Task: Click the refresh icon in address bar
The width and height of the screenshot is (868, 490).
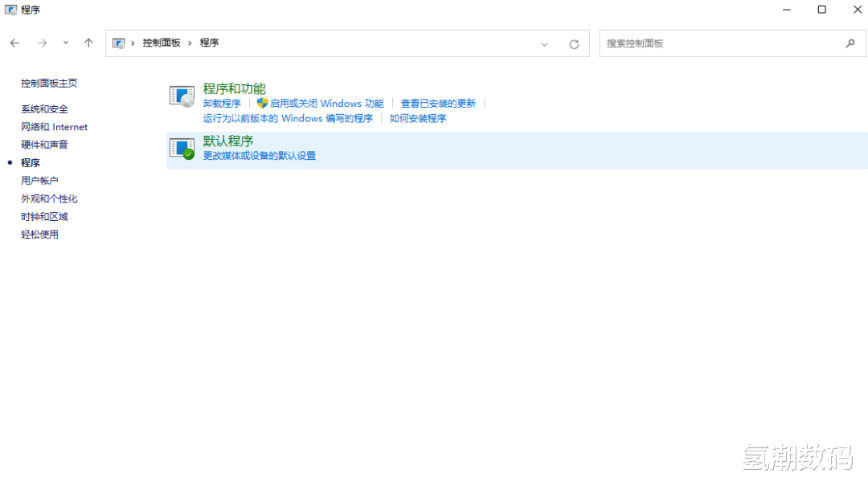Action: (x=574, y=43)
